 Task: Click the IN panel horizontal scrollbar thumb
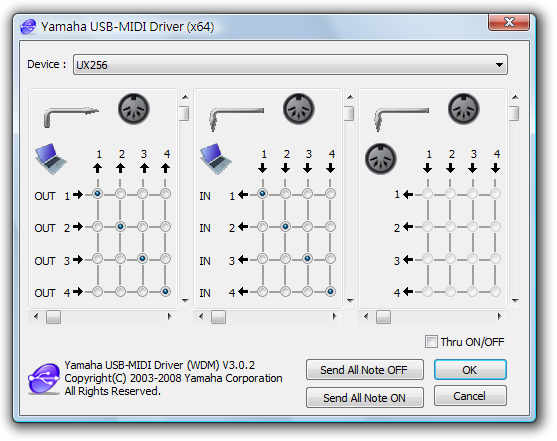[218, 317]
